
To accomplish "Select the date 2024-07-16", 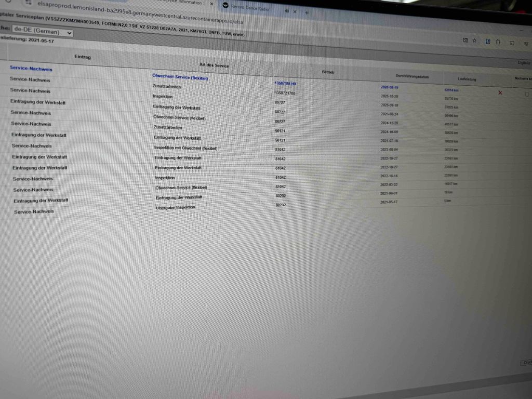I will (x=389, y=140).
